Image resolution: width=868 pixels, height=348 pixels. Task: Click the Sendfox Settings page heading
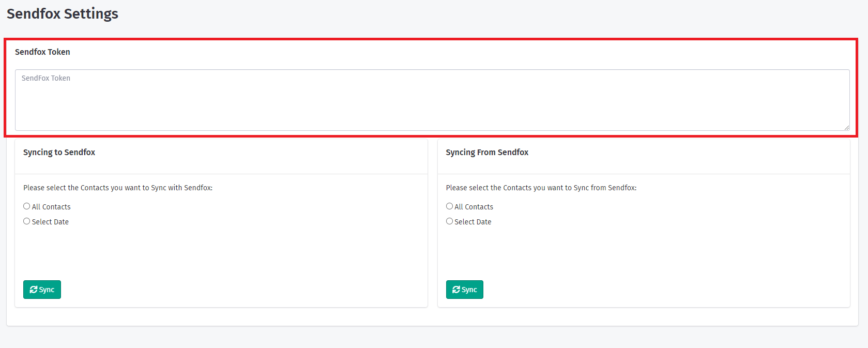63,14
